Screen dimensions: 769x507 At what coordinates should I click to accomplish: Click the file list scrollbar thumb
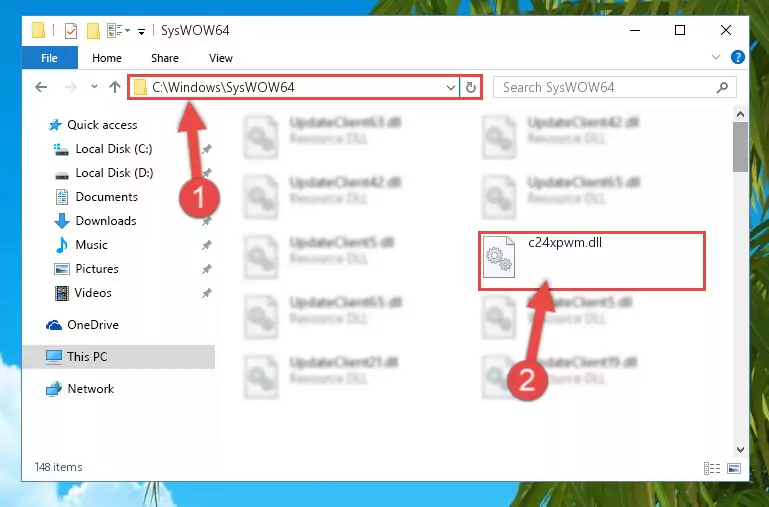coord(740,147)
